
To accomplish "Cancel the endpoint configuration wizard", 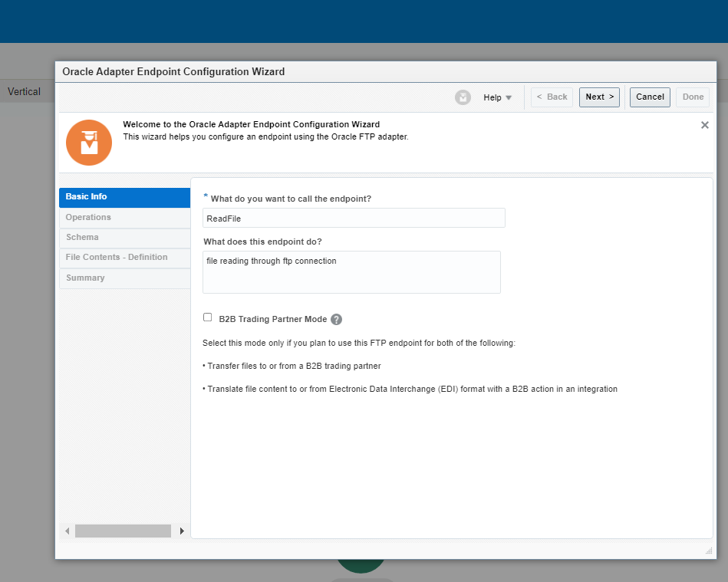I will 650,97.
